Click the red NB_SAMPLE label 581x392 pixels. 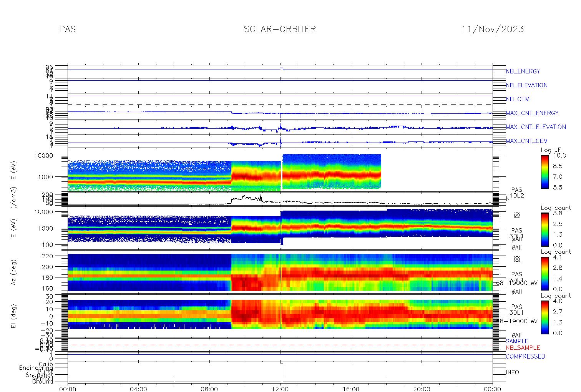523,347
